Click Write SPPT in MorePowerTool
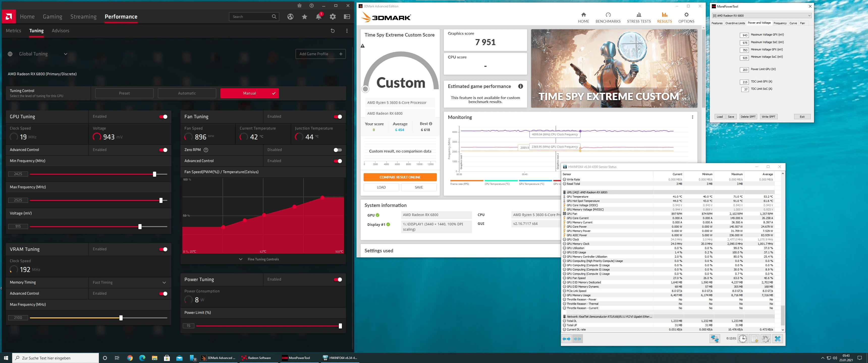Viewport: 868px width, 363px height. (768, 117)
